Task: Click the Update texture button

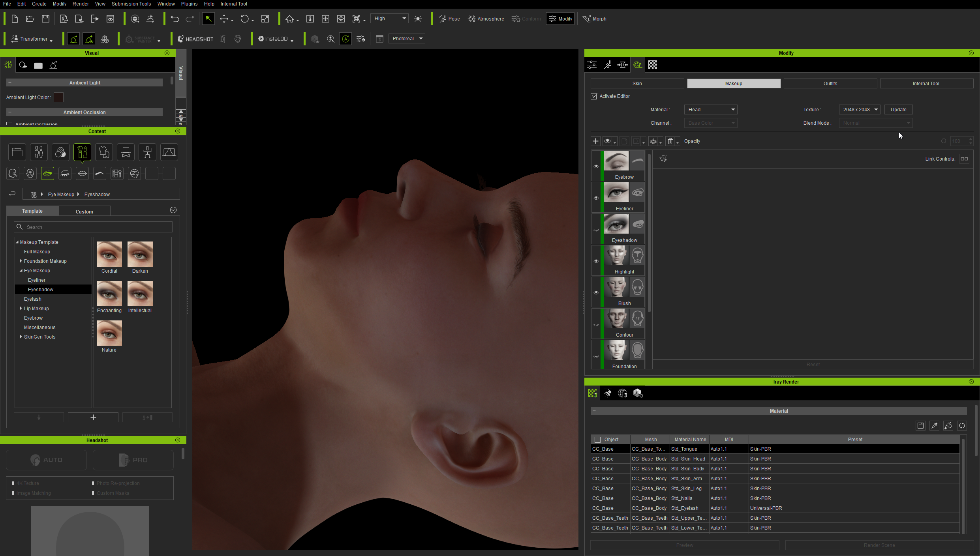Action: [898, 110]
